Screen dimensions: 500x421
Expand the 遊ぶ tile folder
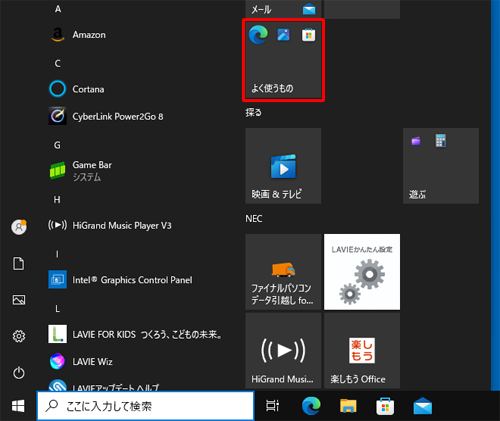[441, 166]
